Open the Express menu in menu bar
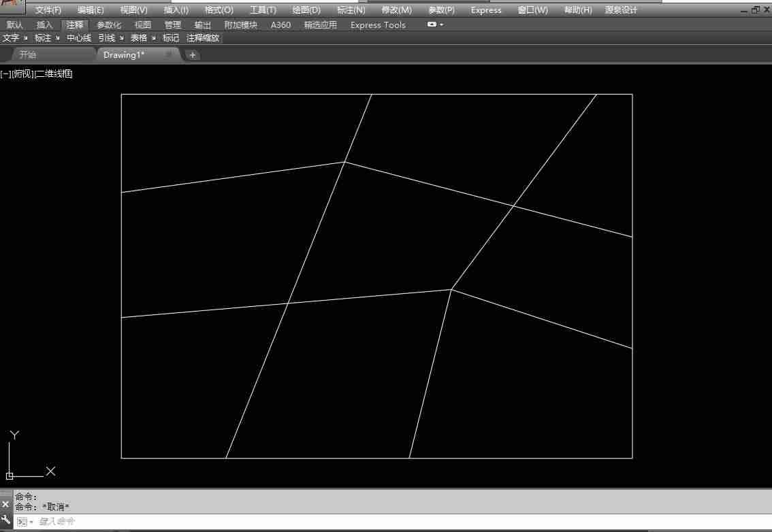The height and width of the screenshot is (532, 772). (485, 10)
